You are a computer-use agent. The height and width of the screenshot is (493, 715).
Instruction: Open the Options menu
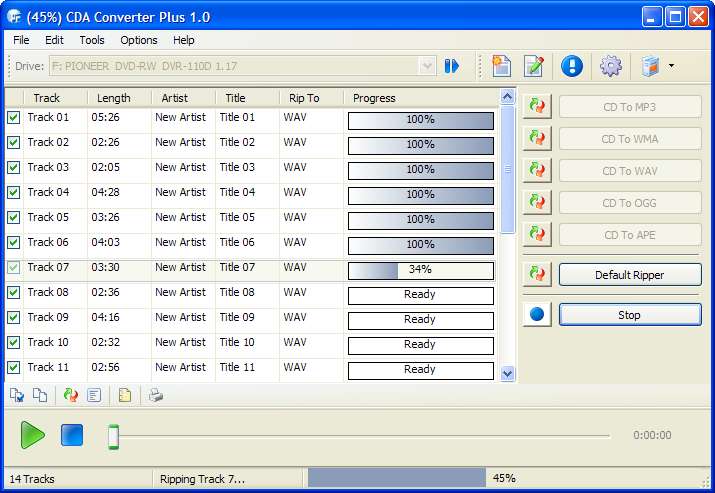tap(139, 40)
